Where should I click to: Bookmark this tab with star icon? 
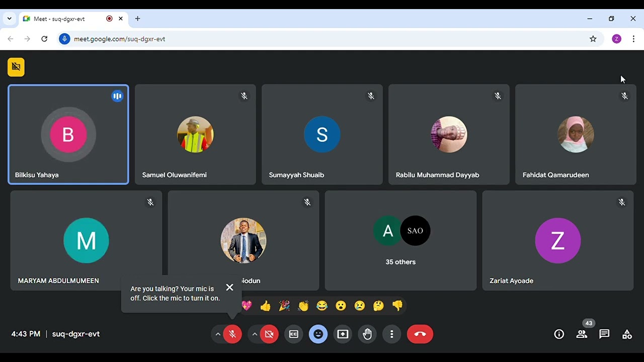[593, 39]
